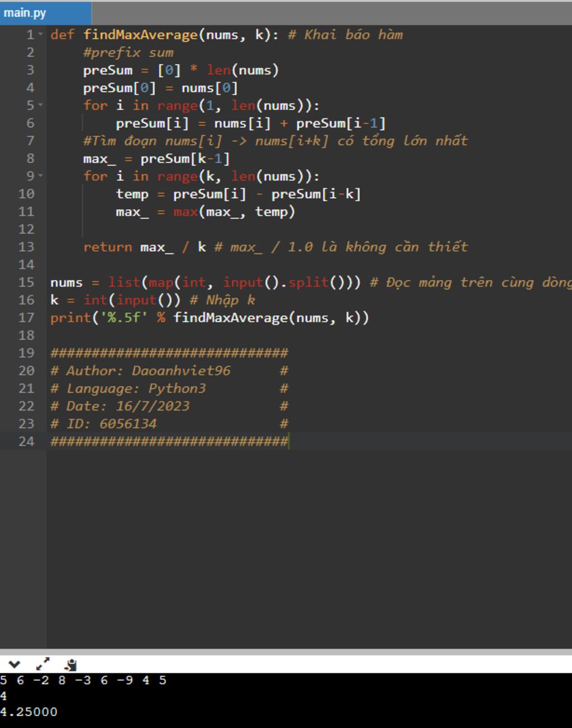572x728 pixels.
Task: Click empty line 12 in the editor
Action: [309, 229]
